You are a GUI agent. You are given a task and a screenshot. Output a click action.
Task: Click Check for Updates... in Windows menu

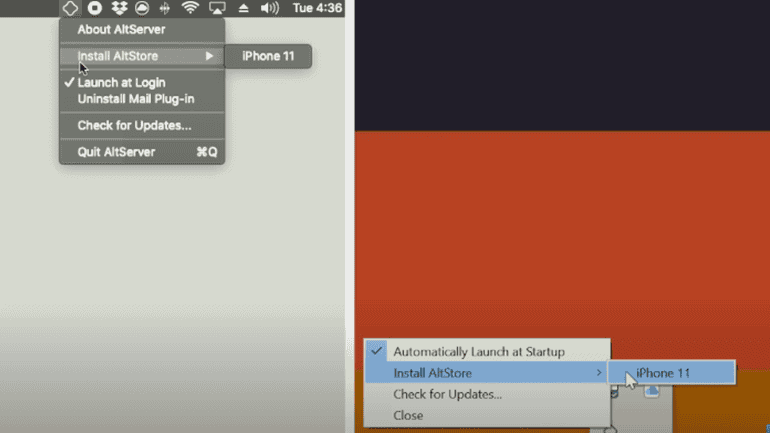[x=447, y=394]
